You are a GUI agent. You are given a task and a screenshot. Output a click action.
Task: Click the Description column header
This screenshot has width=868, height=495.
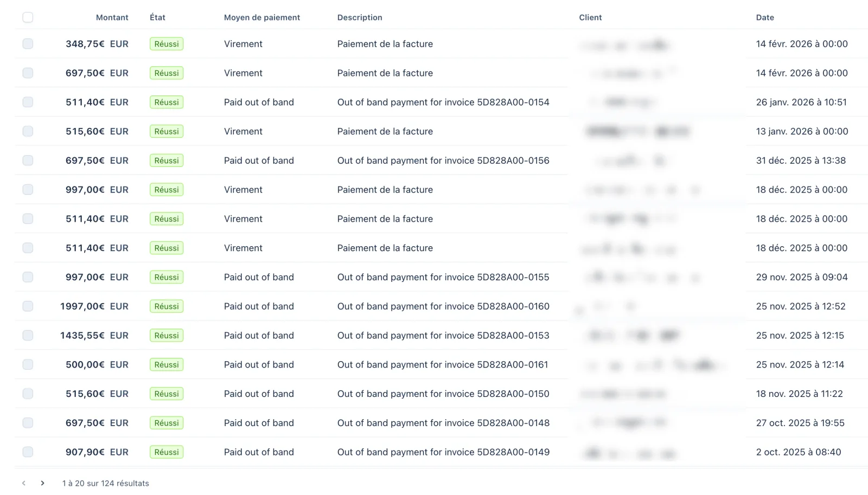[x=360, y=17]
